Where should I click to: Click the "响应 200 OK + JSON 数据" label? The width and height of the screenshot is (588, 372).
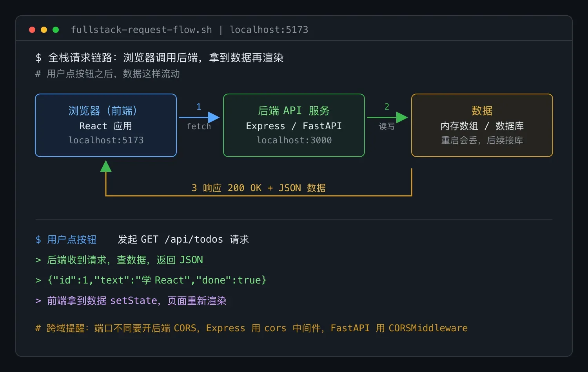tap(264, 188)
